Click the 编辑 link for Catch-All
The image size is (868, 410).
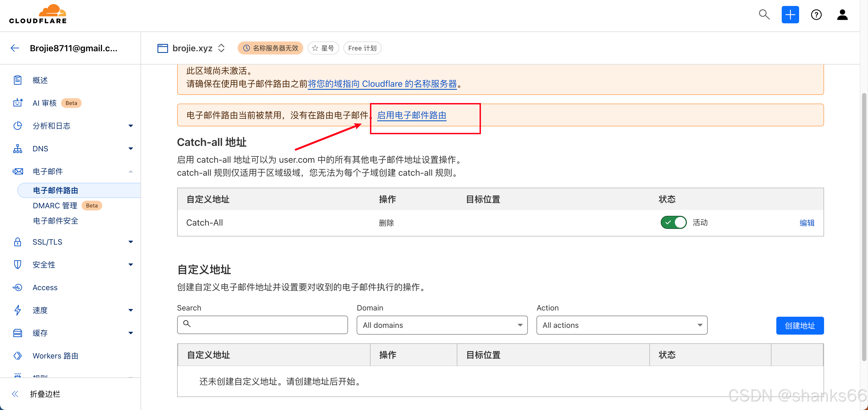tap(807, 223)
